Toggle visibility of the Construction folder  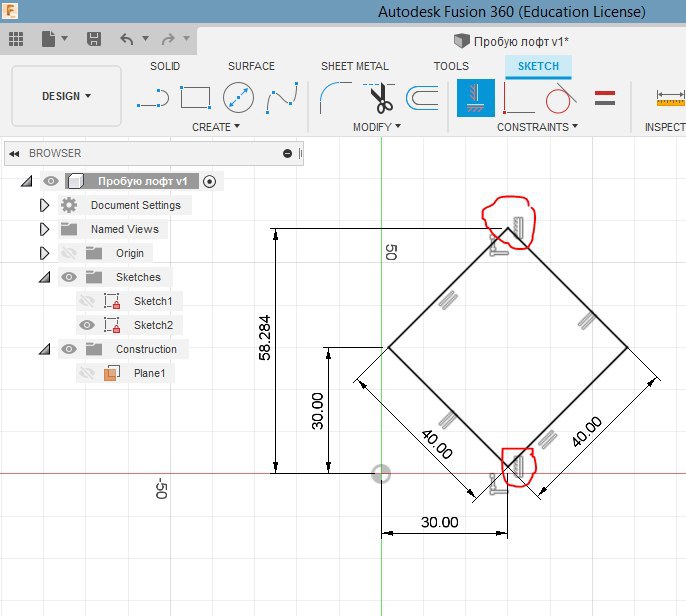[69, 349]
